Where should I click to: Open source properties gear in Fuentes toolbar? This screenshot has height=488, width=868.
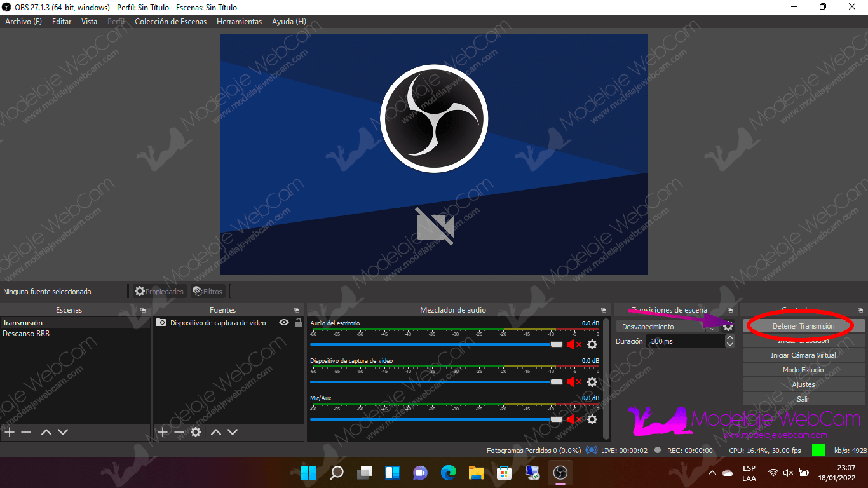click(196, 432)
